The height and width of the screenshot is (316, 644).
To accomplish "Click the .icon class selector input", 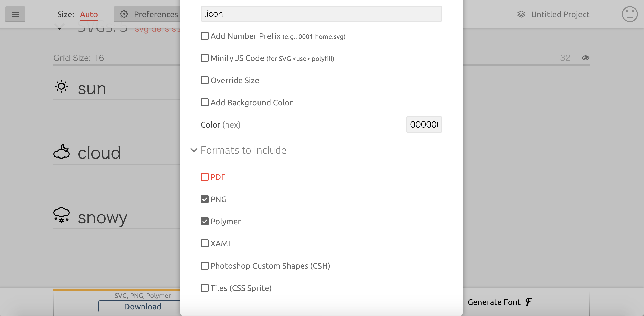I will [x=321, y=14].
